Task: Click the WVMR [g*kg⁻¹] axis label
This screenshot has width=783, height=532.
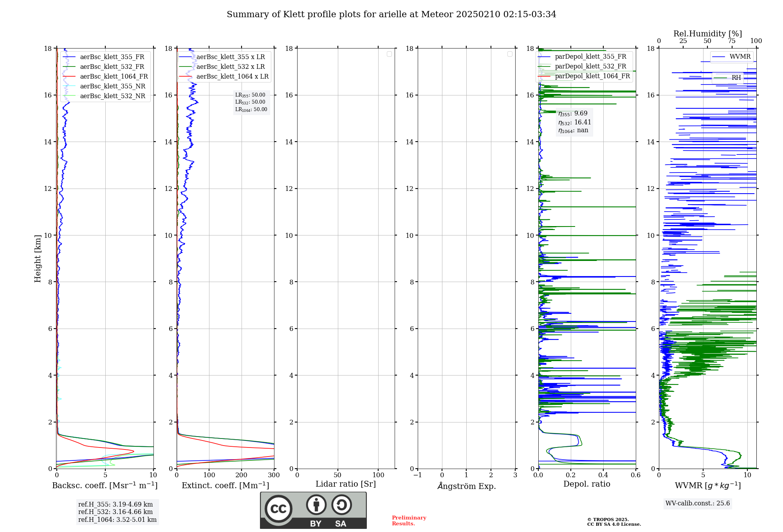Action: point(708,485)
